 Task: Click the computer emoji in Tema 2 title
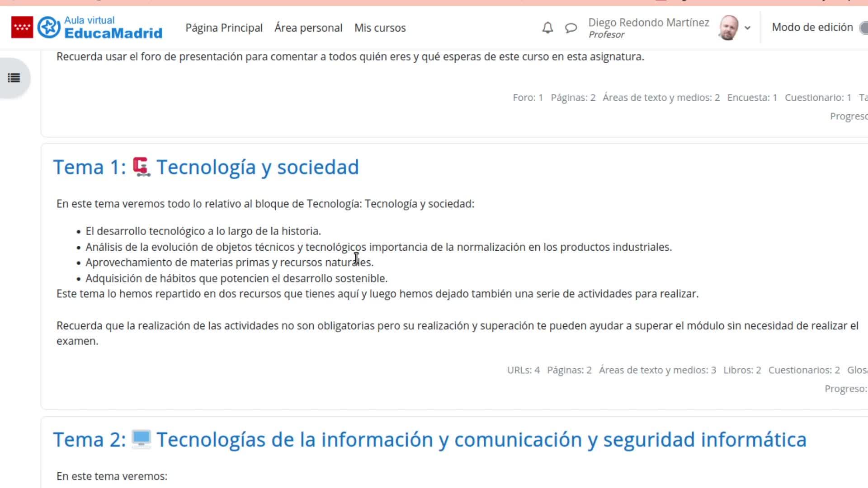coord(141,439)
